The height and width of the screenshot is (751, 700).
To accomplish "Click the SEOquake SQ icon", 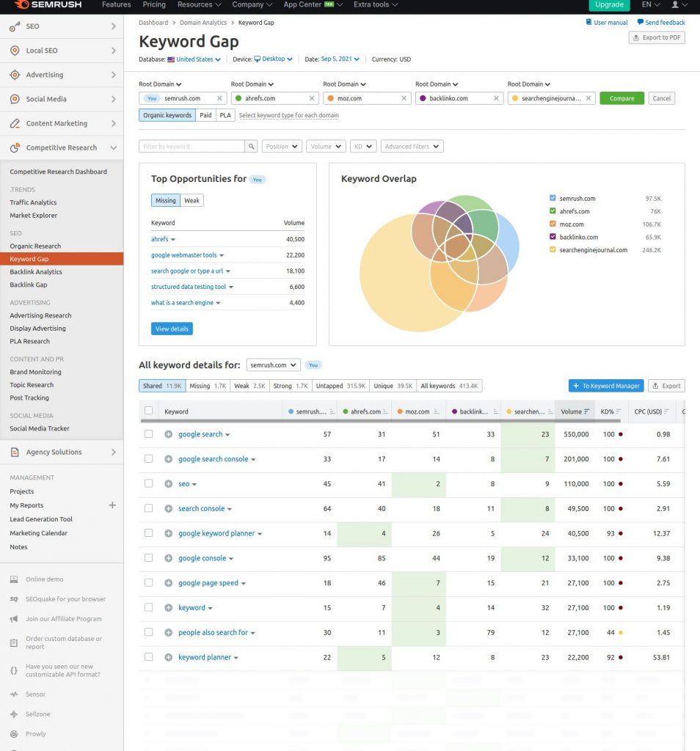I will (14, 599).
